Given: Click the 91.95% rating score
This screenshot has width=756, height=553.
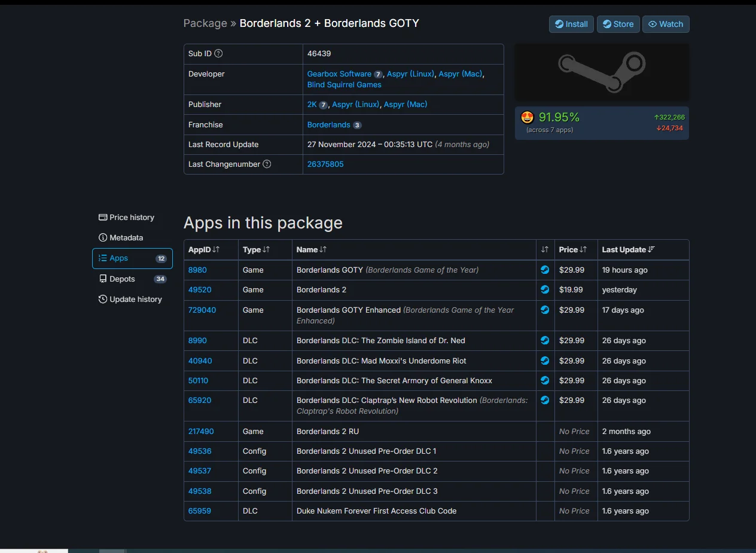Looking at the screenshot, I should 559,117.
